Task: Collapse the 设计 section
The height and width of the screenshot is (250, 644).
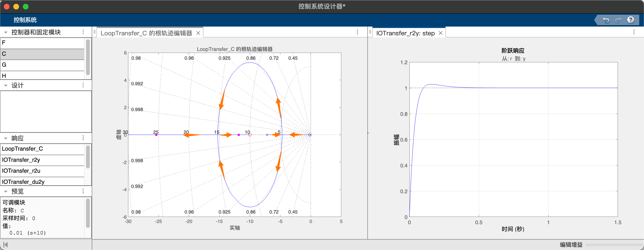Action: click(x=5, y=86)
